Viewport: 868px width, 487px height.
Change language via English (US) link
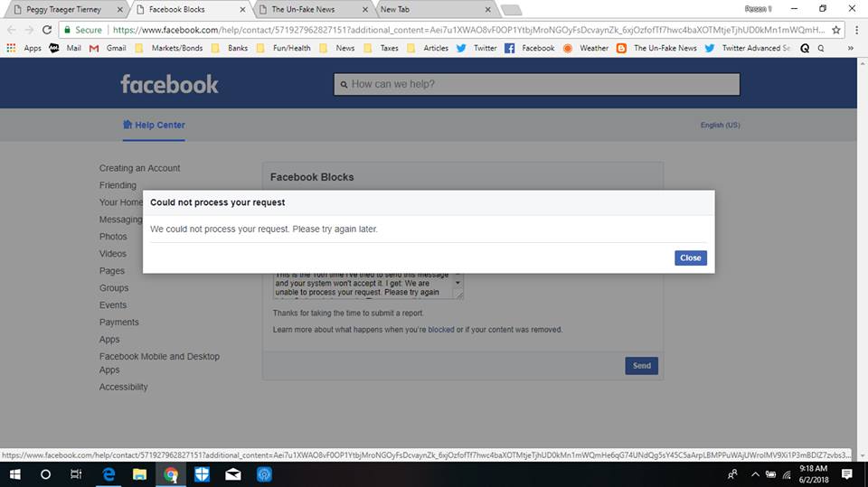(720, 125)
